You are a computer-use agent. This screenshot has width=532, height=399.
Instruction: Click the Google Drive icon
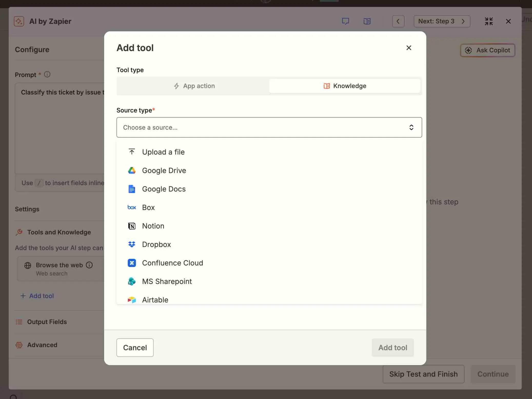point(132,170)
